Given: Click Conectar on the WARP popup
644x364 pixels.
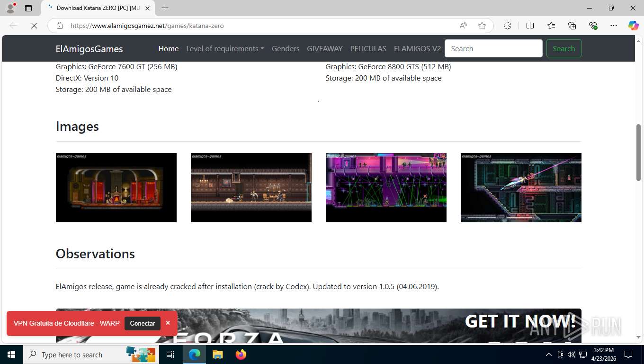Looking at the screenshot, I should point(143,323).
